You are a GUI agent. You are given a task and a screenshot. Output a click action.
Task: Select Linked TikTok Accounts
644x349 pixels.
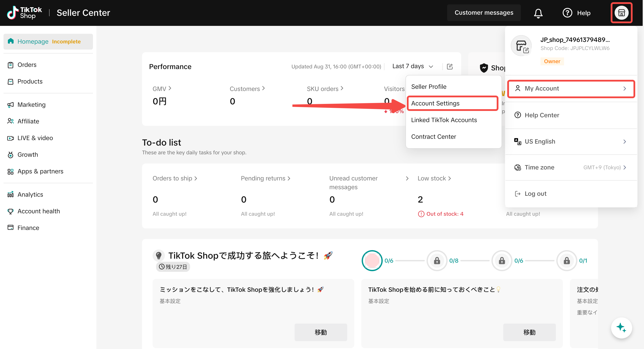(453, 120)
